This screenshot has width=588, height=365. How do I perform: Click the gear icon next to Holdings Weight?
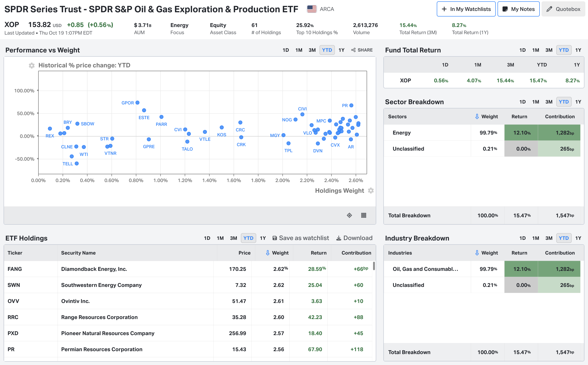[371, 191]
